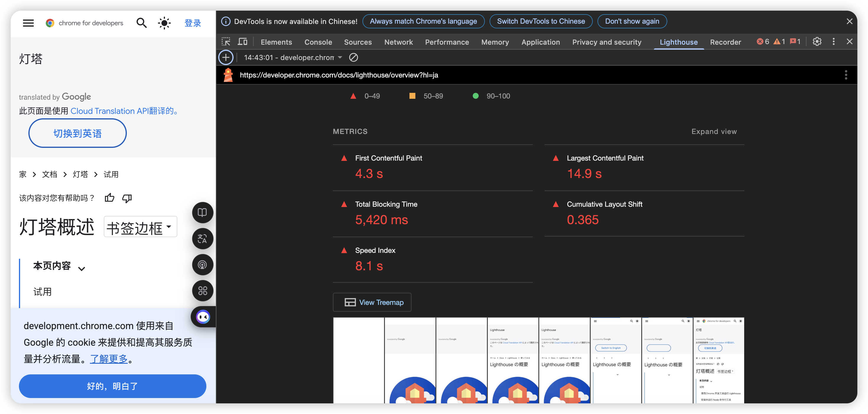Click the thumbs down feedback icon
The height and width of the screenshot is (414, 868).
pyautogui.click(x=127, y=198)
